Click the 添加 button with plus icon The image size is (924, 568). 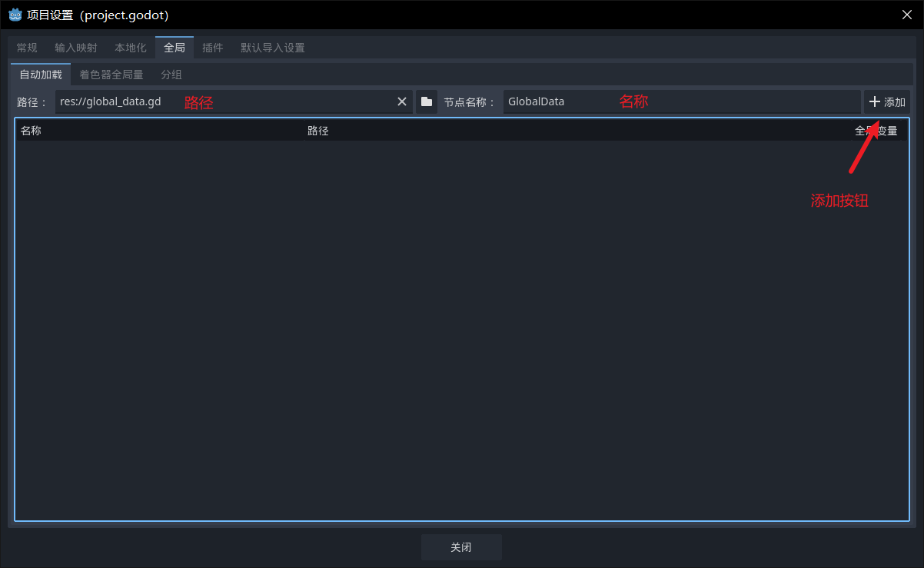click(886, 101)
